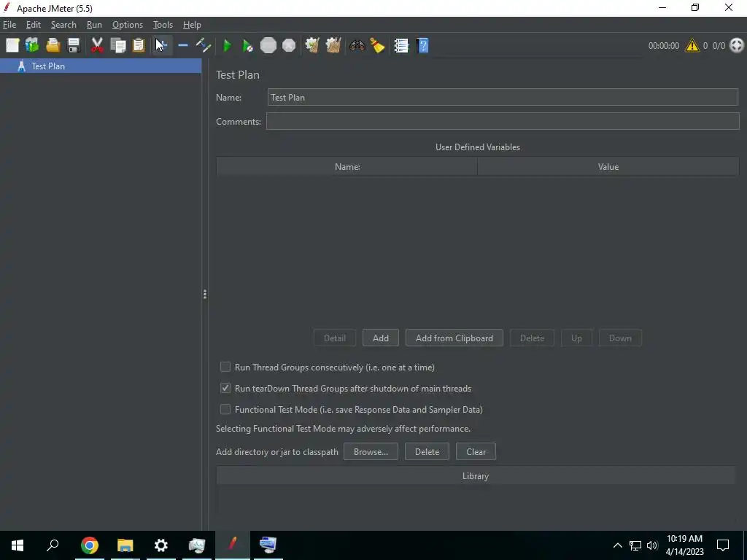The image size is (747, 560).
Task: Click the Comments input field
Action: [x=503, y=121]
